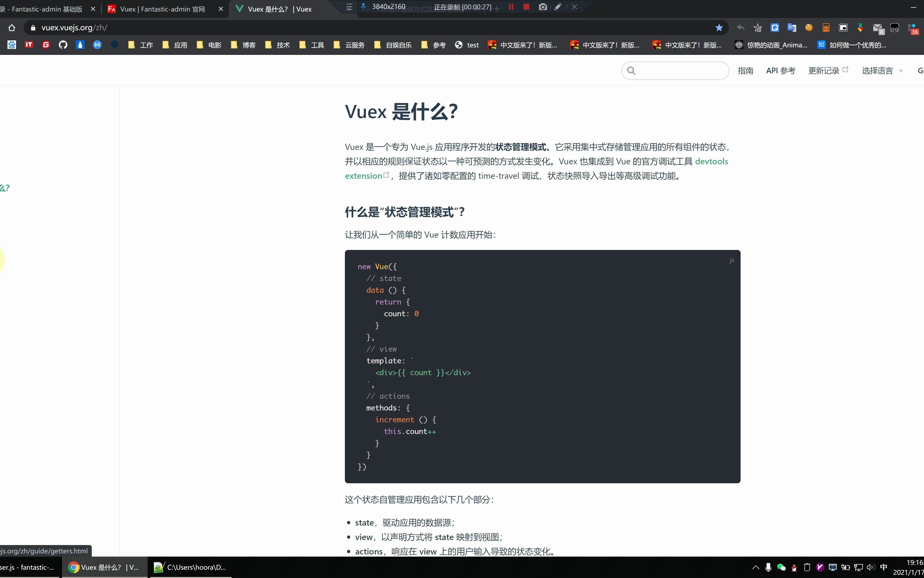Click the Tampermonkey extension icon

pos(895,28)
